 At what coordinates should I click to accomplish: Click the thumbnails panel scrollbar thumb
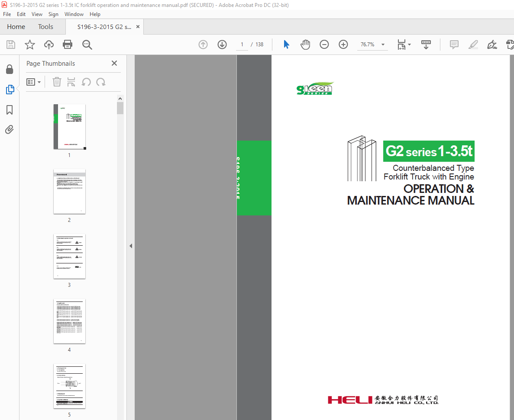(120, 108)
